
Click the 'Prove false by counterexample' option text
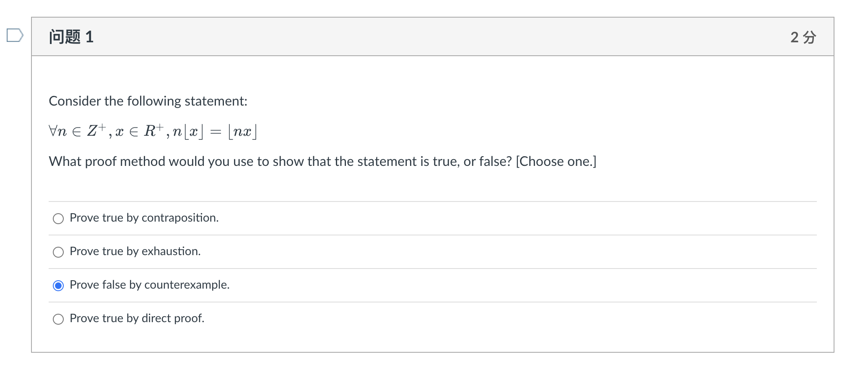150,285
